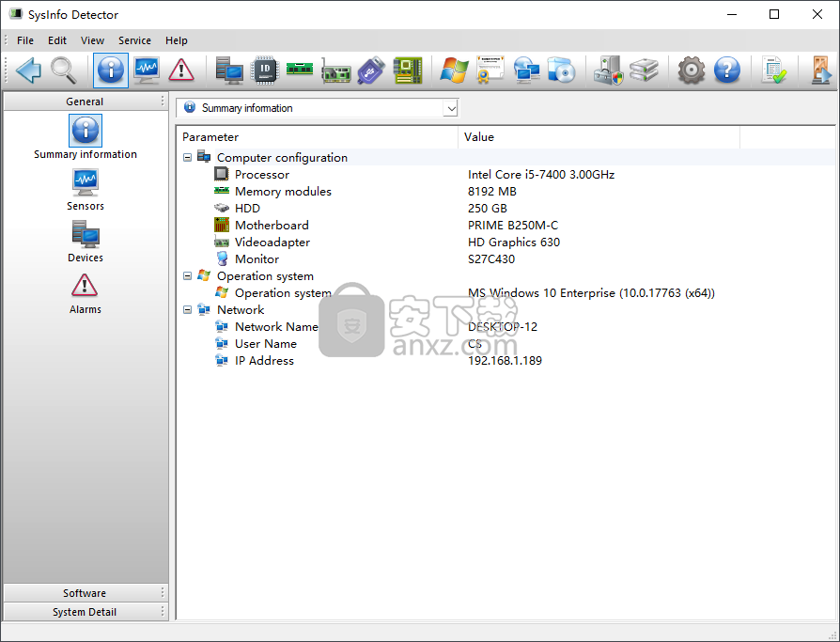The image size is (840, 642).
Task: Maximize the SysInfo Detector window
Action: point(774,14)
